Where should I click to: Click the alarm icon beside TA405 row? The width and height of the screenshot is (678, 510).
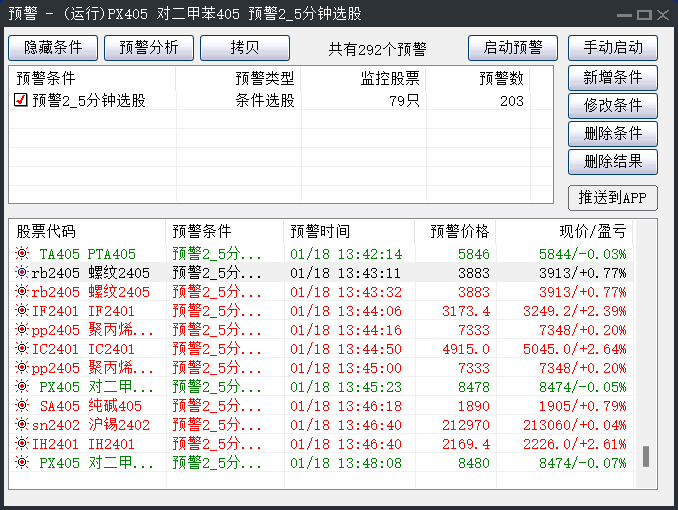pyautogui.click(x=22, y=254)
